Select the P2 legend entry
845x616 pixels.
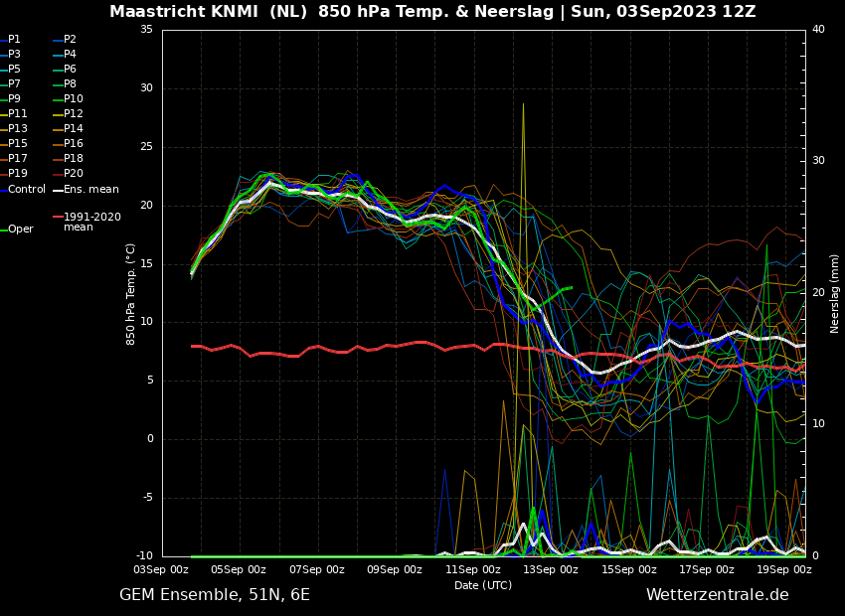pos(70,40)
